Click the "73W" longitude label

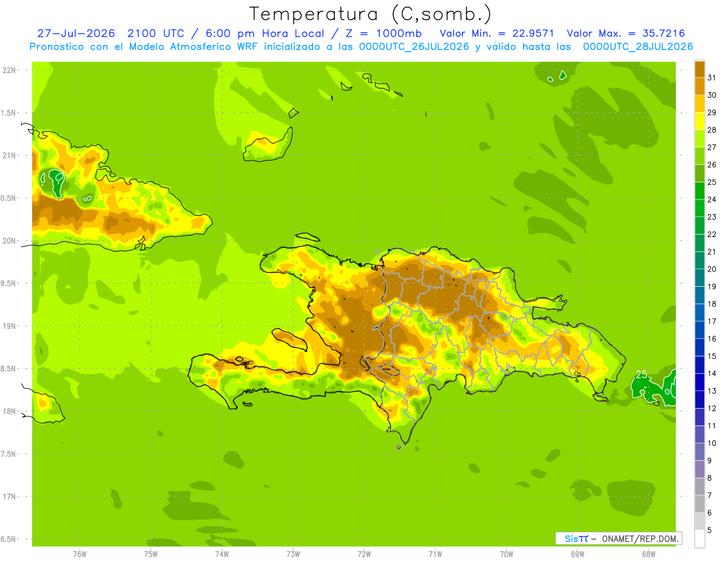[x=293, y=554]
